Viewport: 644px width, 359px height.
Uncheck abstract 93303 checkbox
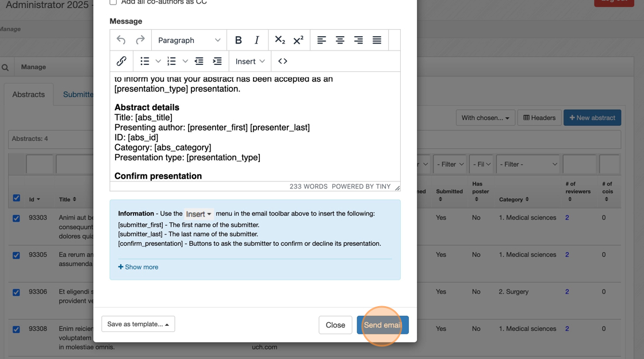pyautogui.click(x=16, y=218)
